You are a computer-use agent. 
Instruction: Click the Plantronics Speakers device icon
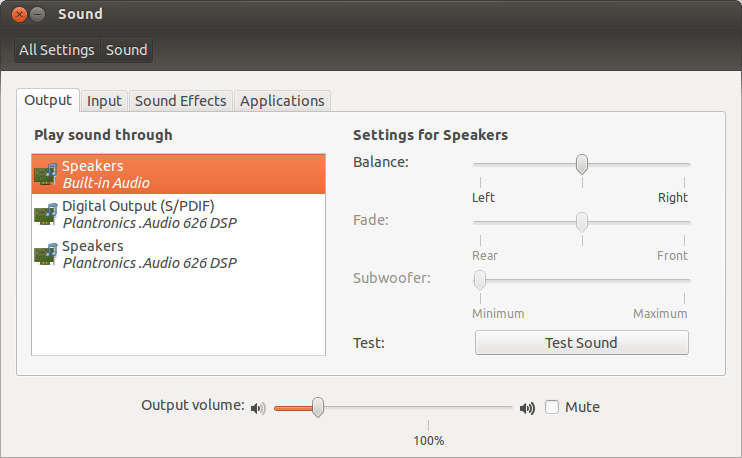45,254
